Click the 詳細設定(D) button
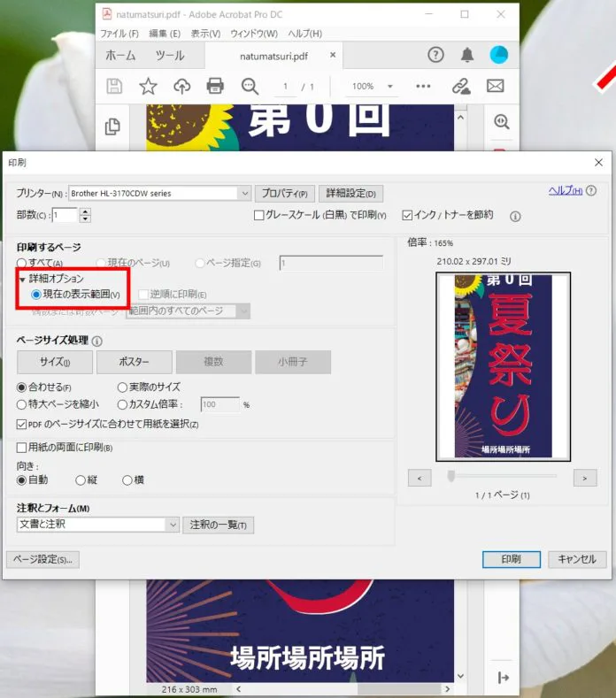 [351, 194]
